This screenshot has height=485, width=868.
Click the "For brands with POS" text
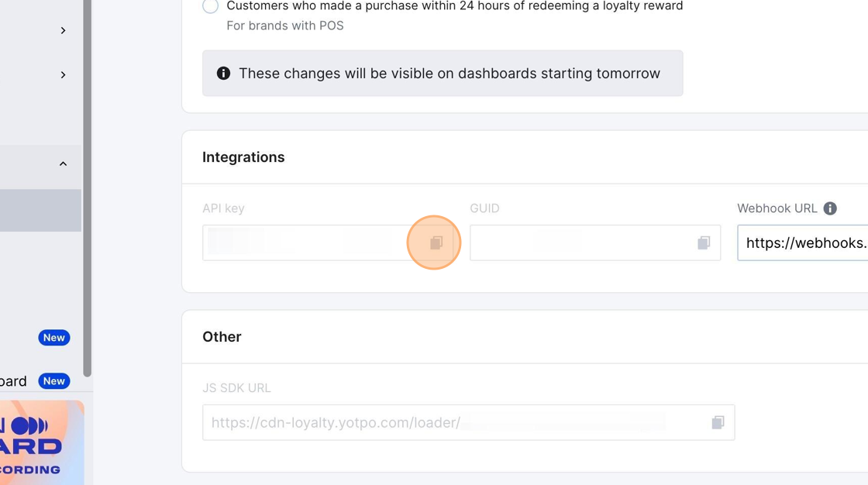coord(284,26)
